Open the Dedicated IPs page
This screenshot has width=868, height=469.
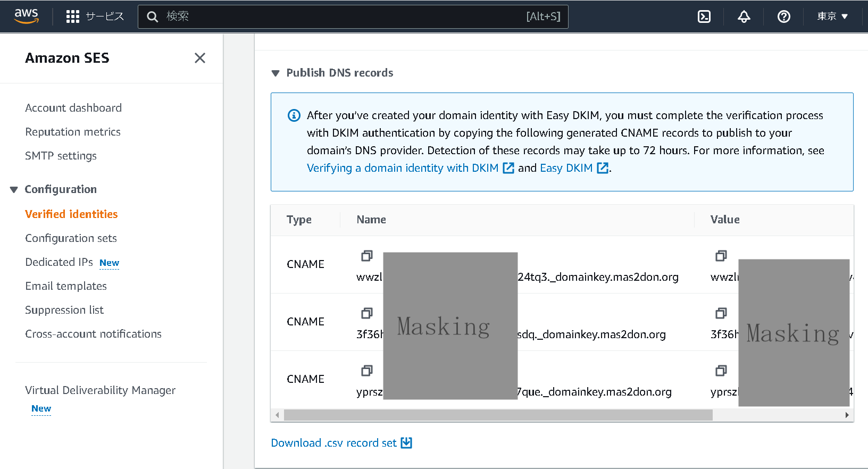[59, 262]
